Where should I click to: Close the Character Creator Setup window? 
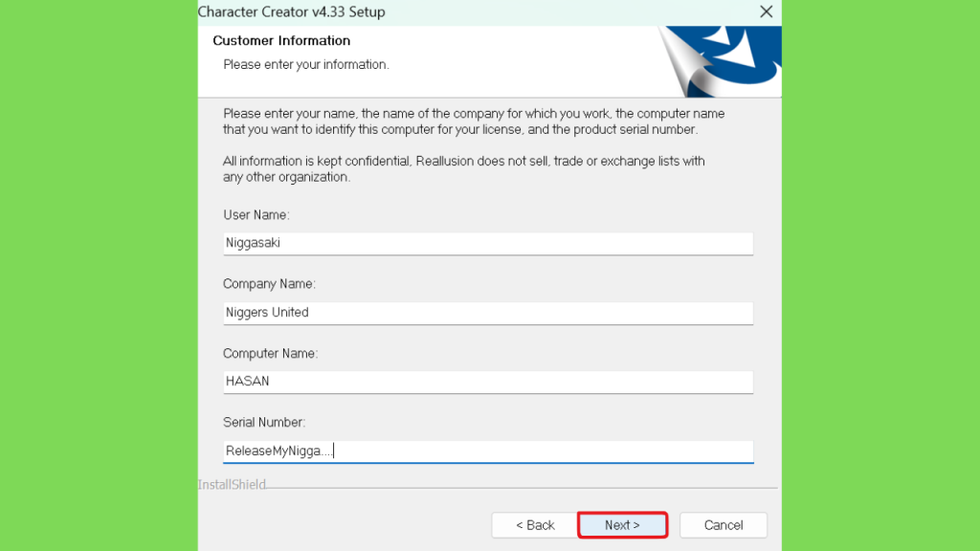coord(767,11)
